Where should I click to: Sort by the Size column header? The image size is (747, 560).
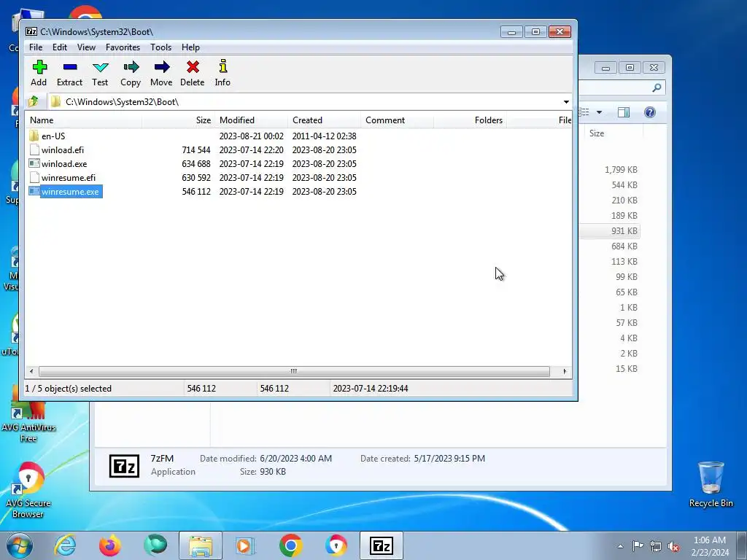[179, 120]
